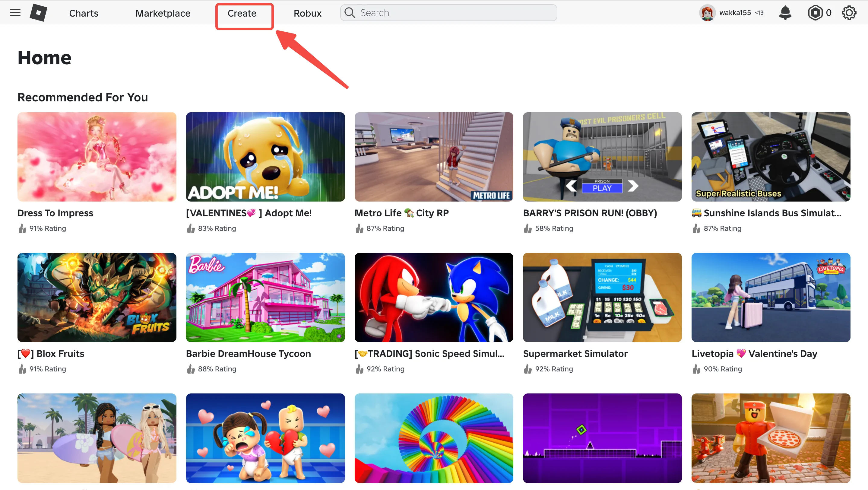This screenshot has height=490, width=868.
Task: Open BARRY'S PRISON RUN game thumbnail
Action: tap(602, 157)
